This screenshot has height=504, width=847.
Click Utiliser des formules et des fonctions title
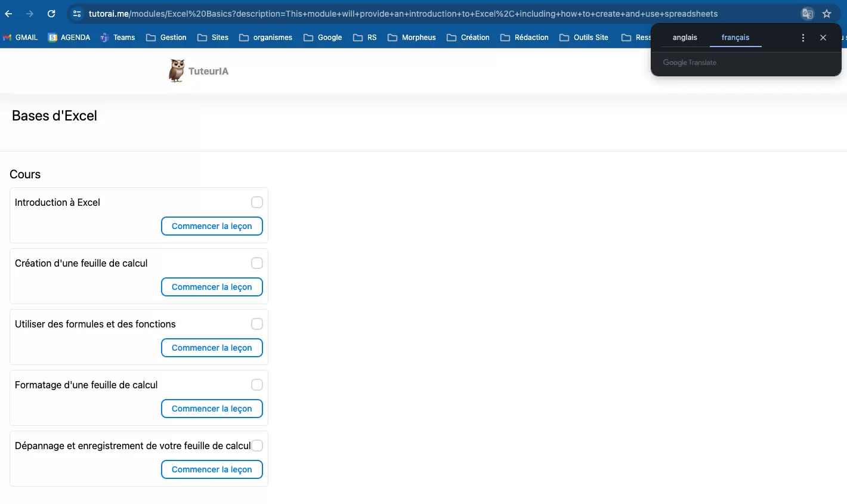pyautogui.click(x=95, y=324)
